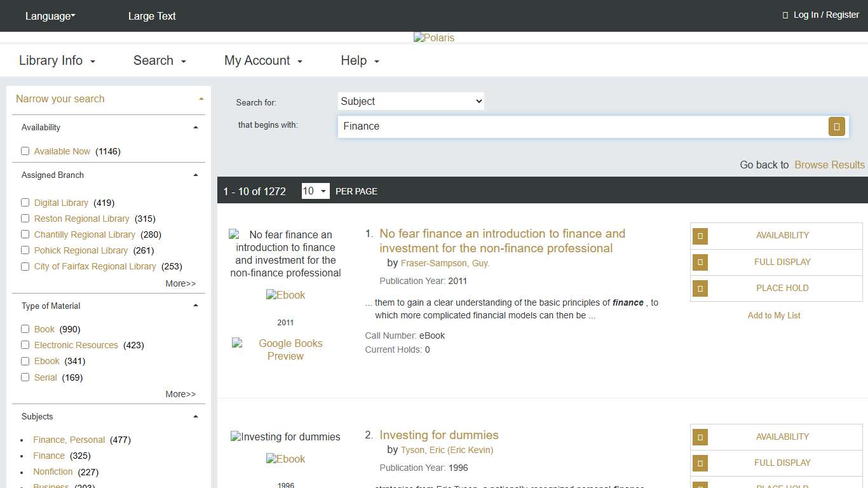Check the Digital Library branch filter
The image size is (868, 488).
click(x=25, y=203)
